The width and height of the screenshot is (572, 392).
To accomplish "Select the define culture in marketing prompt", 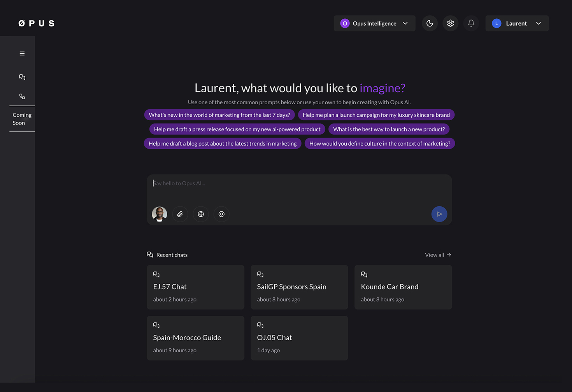I will pyautogui.click(x=380, y=144).
